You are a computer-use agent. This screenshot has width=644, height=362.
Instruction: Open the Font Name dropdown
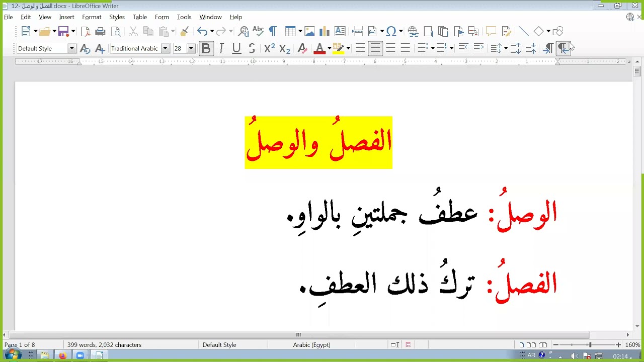(165, 49)
